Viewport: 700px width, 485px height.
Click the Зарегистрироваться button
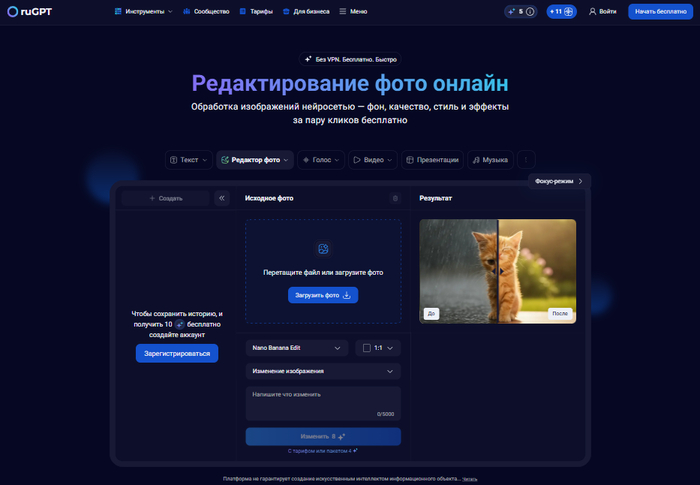coord(177,353)
